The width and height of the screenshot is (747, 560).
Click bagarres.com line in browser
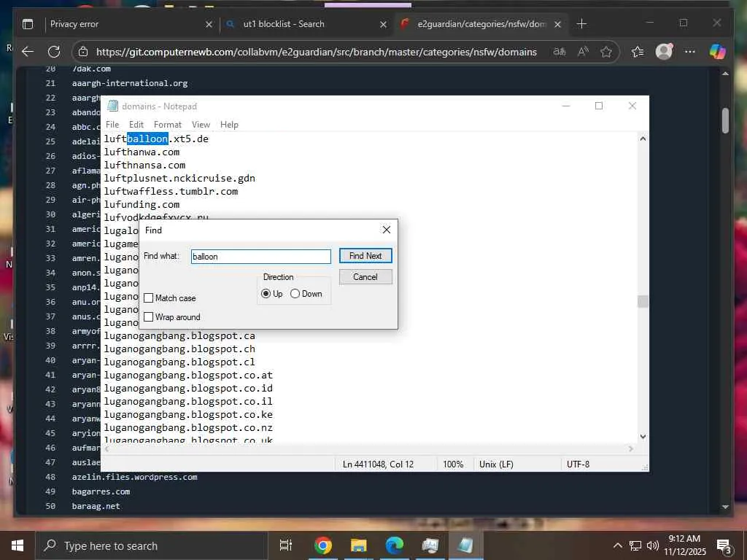(101, 492)
